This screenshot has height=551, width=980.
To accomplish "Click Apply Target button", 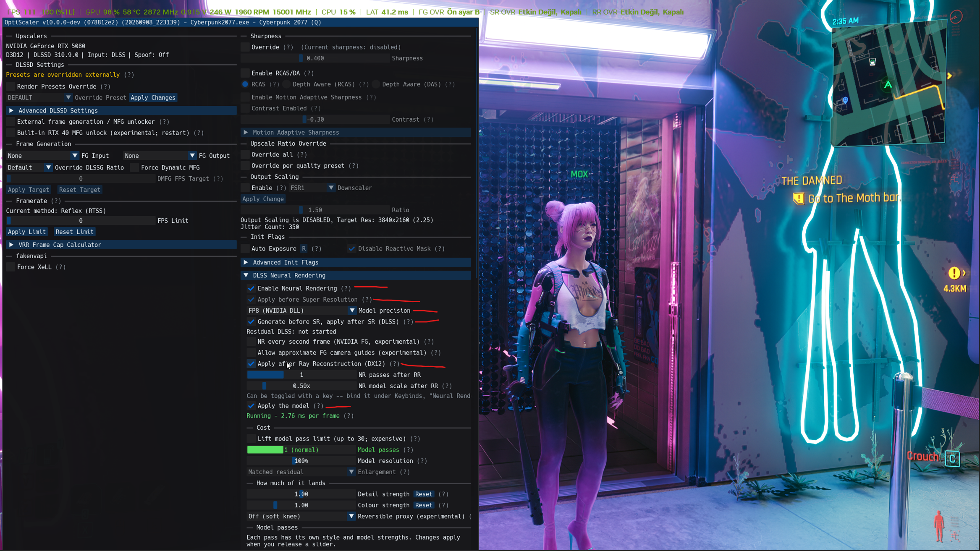I will (29, 190).
